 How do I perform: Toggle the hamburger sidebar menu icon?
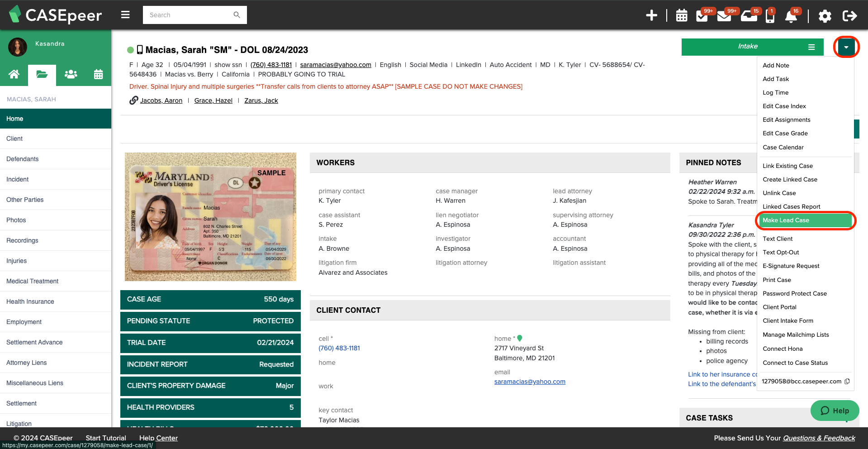(x=125, y=15)
